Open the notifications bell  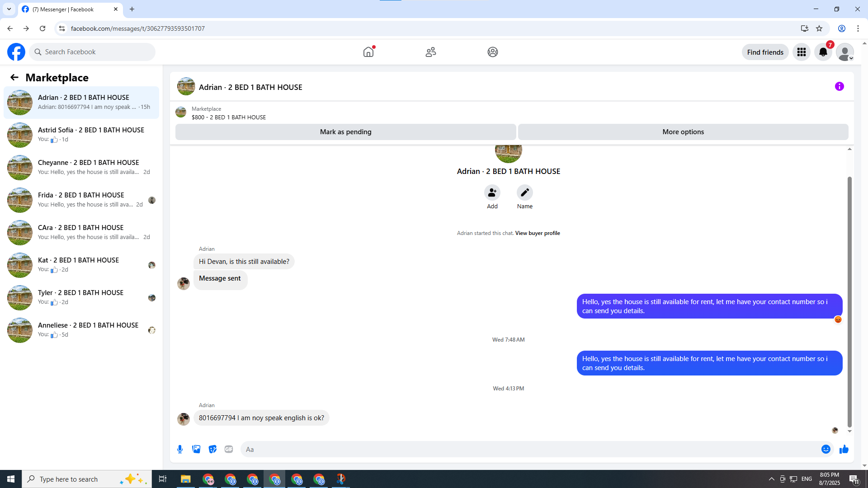click(x=823, y=52)
